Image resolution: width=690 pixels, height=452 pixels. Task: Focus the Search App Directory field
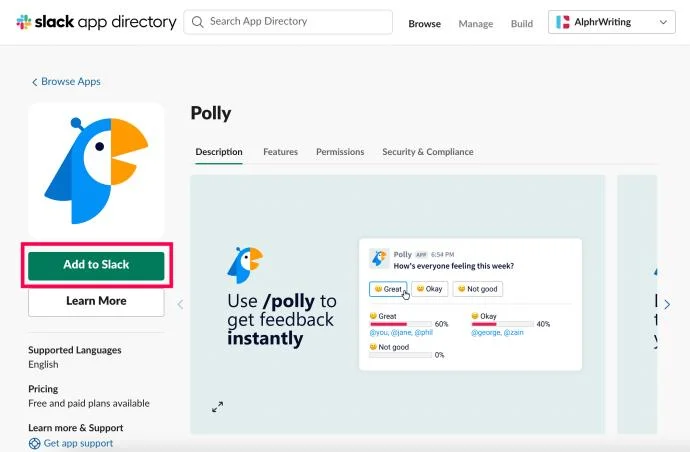tap(288, 22)
